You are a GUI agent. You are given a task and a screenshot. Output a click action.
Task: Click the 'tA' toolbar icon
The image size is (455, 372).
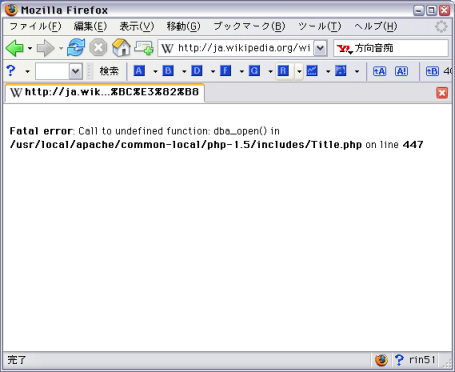(379, 71)
